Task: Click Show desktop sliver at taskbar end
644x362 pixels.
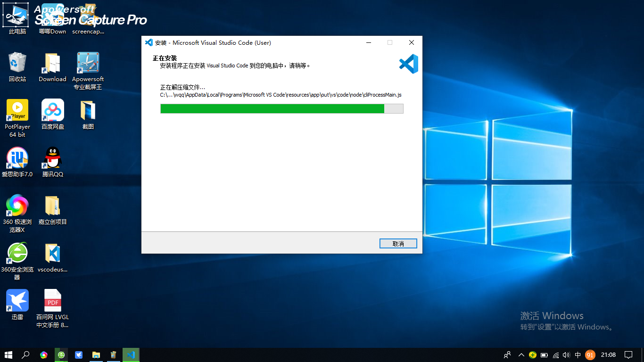Action: 643,355
